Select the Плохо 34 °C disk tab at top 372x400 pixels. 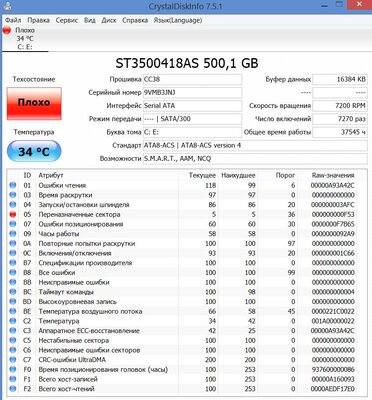coord(25,39)
